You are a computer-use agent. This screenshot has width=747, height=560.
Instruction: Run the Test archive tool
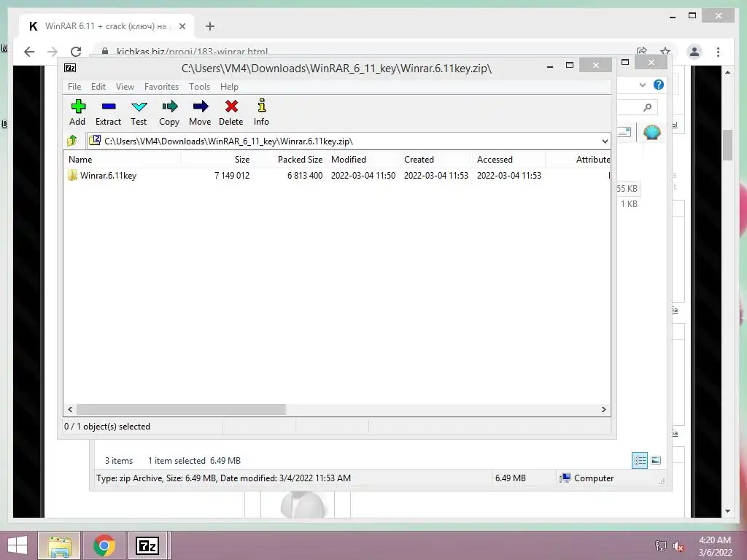coord(139,112)
